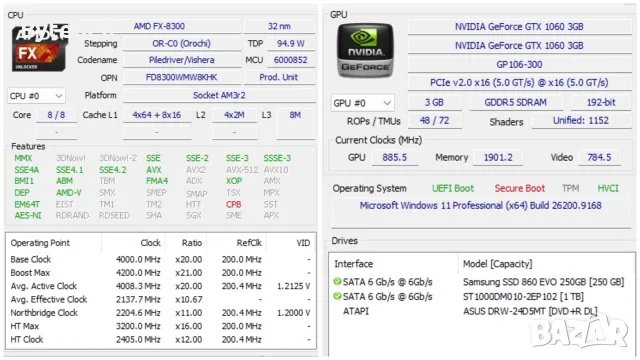
Task: Click the VID column header
Action: 303,243
